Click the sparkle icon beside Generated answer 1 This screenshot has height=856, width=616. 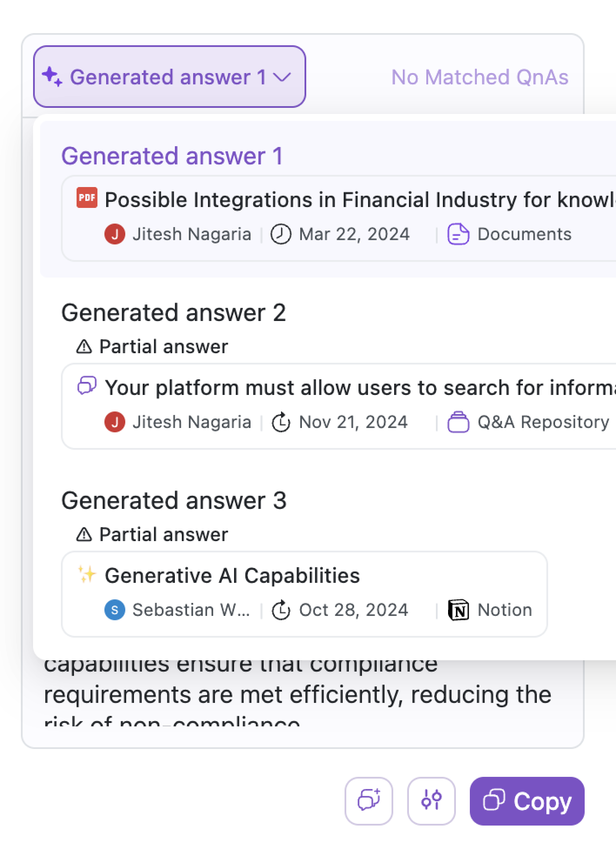[x=52, y=77]
